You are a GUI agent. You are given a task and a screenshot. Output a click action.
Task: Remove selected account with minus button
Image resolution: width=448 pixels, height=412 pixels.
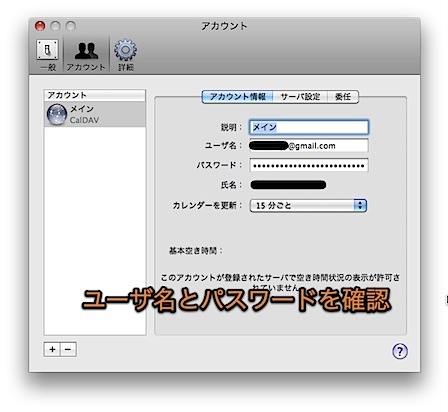[x=68, y=349]
